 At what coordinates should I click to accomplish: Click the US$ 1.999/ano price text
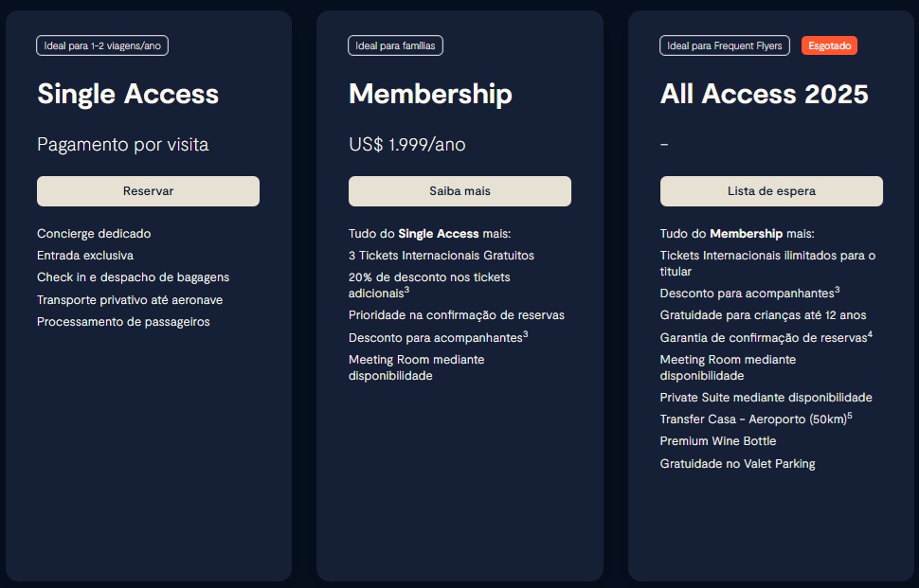pos(406,144)
